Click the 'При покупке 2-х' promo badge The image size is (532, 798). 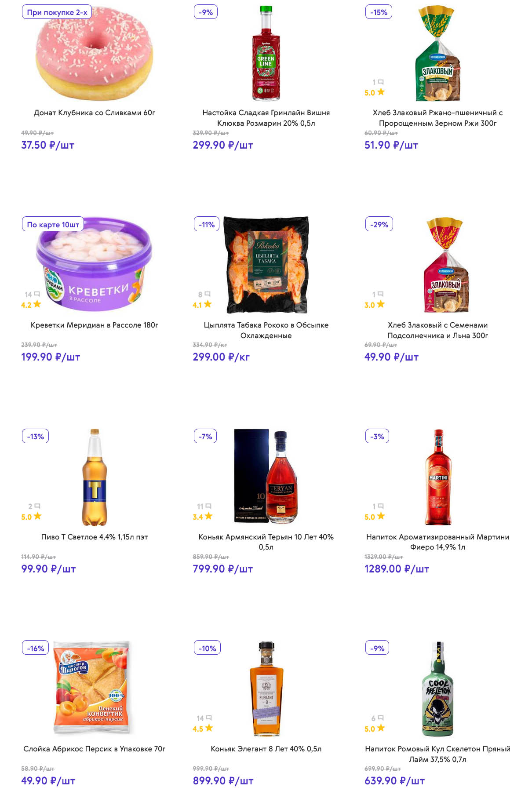click(57, 12)
